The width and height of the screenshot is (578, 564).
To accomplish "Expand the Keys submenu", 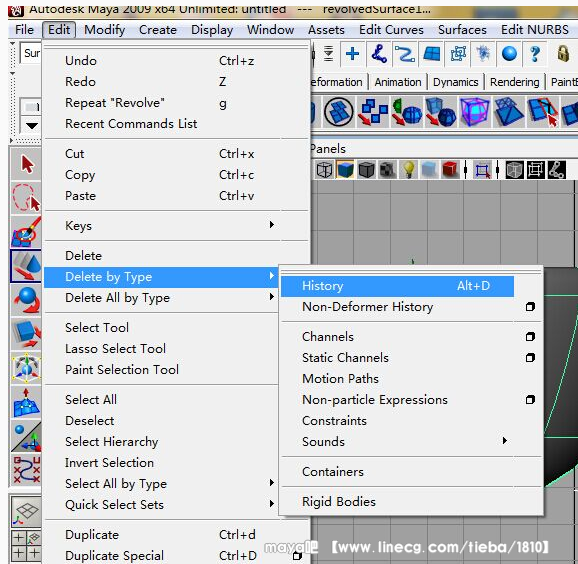I will [x=272, y=224].
